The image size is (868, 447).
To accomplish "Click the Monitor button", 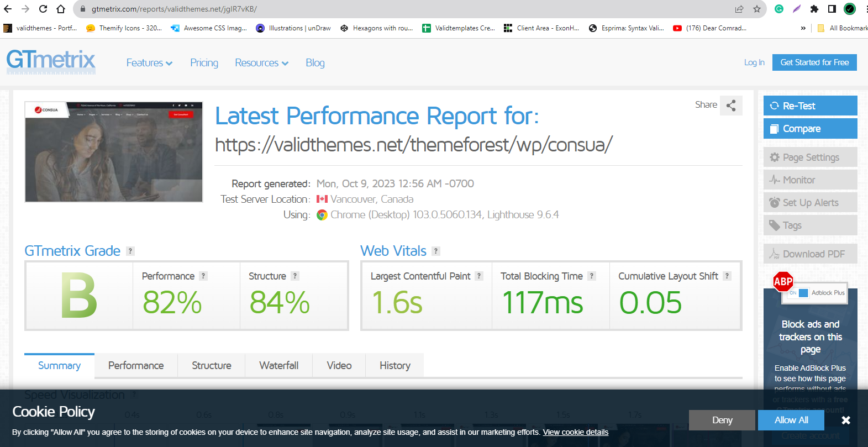I will (811, 180).
